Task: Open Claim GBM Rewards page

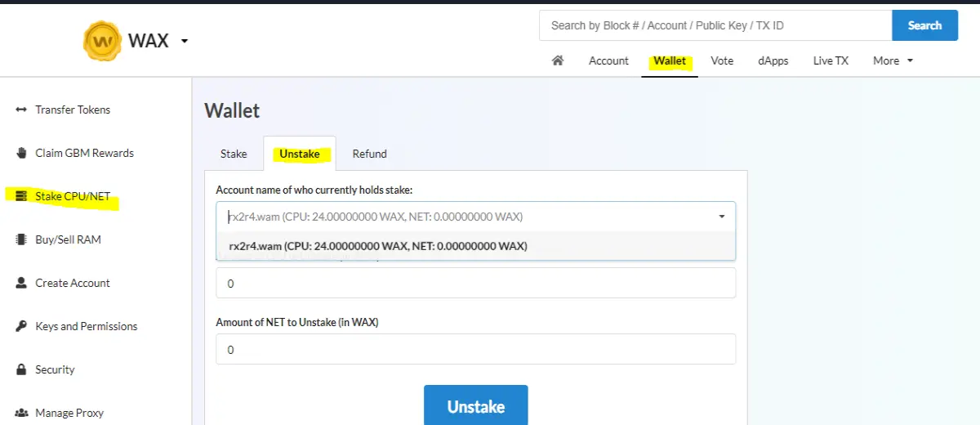Action: (84, 153)
